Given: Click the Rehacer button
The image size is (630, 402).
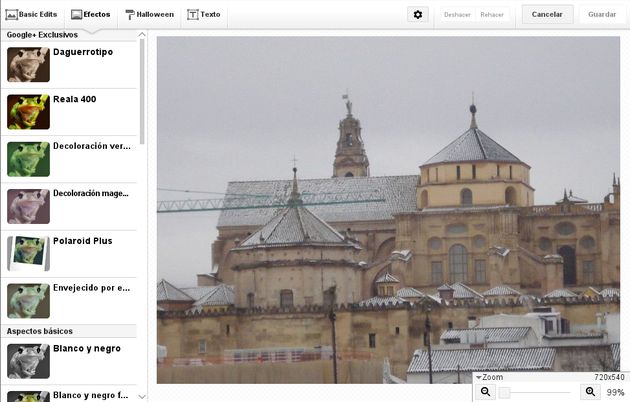Looking at the screenshot, I should [492, 14].
